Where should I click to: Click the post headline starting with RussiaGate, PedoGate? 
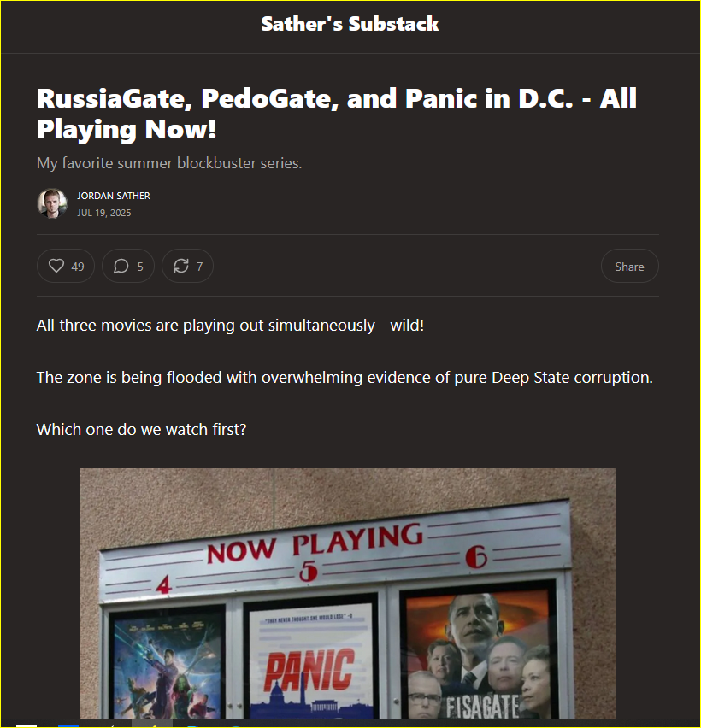point(337,114)
